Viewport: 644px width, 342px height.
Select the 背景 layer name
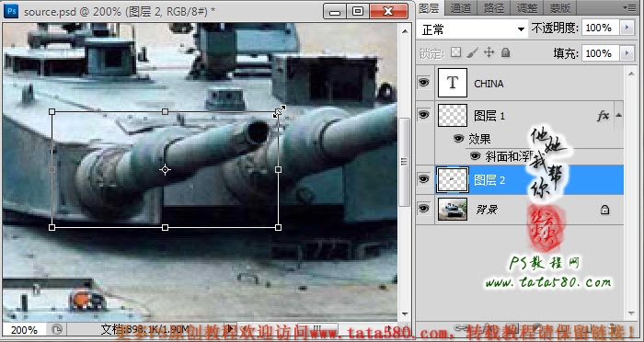pyautogui.click(x=487, y=210)
